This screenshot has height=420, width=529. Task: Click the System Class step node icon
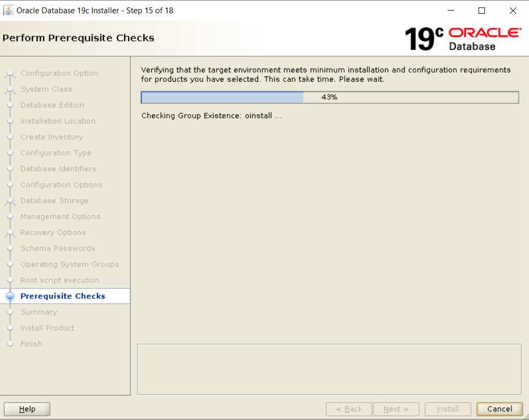[x=10, y=90]
